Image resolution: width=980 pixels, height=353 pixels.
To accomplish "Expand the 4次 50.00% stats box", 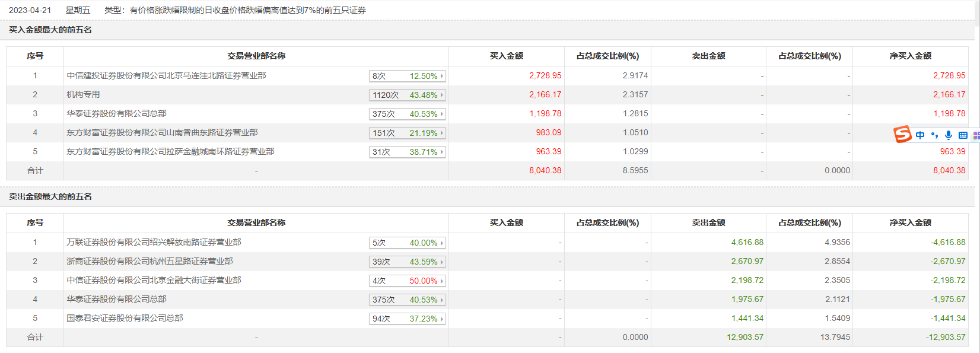I will coord(407,281).
